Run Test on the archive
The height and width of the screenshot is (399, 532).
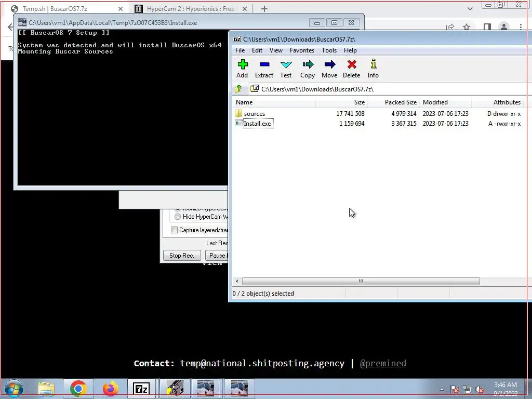point(286,69)
